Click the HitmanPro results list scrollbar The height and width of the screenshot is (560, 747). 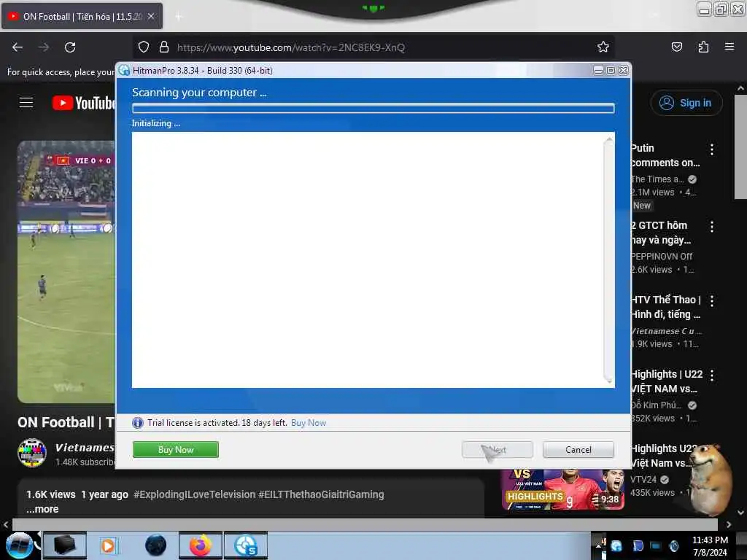[x=609, y=260]
